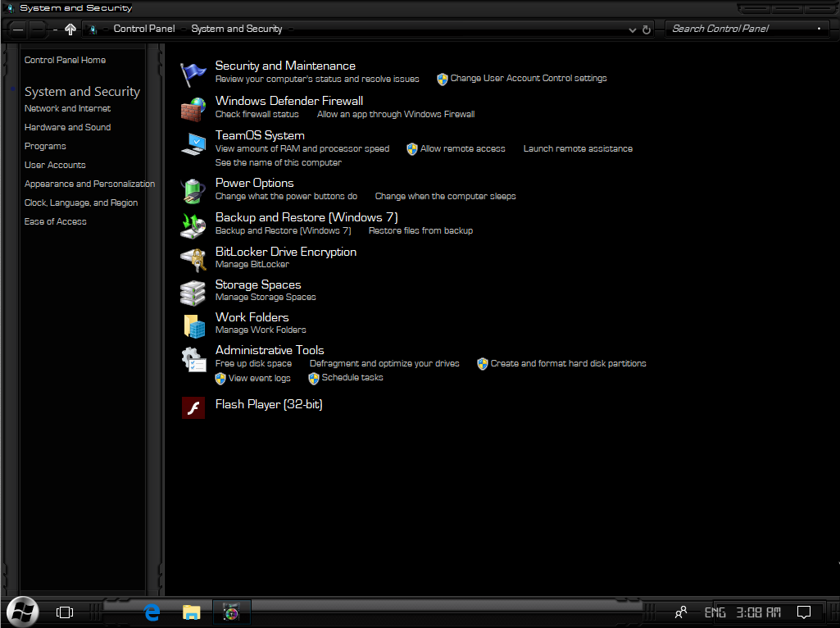Open Security and Maintenance heading
Screen dimensions: 840x628
[x=285, y=66]
